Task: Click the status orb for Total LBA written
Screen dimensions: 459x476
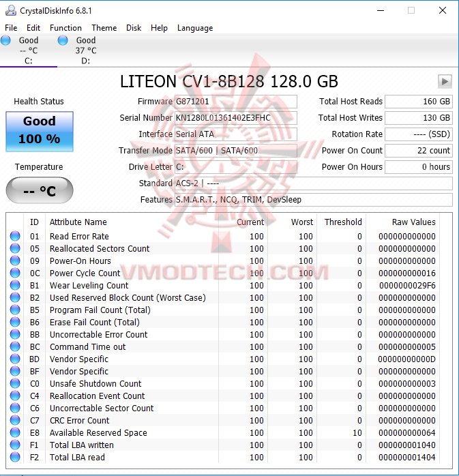Action: pyautogui.click(x=15, y=445)
